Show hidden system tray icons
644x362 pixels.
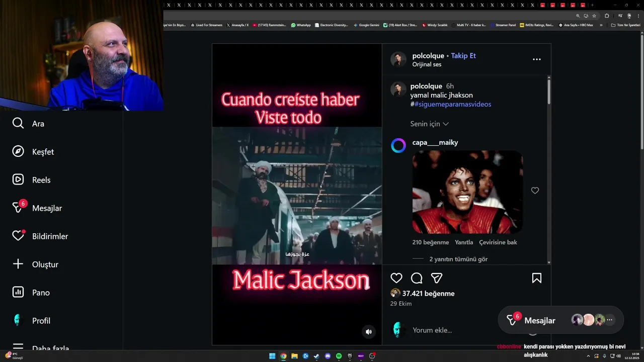click(x=588, y=356)
